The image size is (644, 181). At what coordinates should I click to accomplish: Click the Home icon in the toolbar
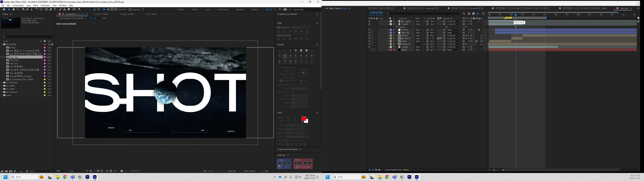(4, 10)
